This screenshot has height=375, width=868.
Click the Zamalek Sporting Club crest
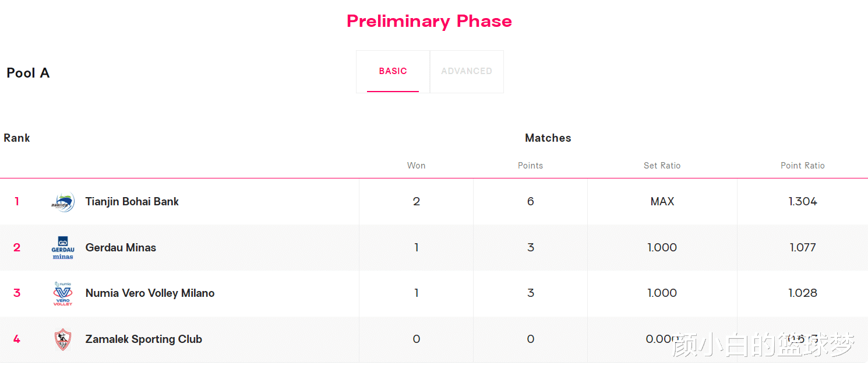coord(63,339)
